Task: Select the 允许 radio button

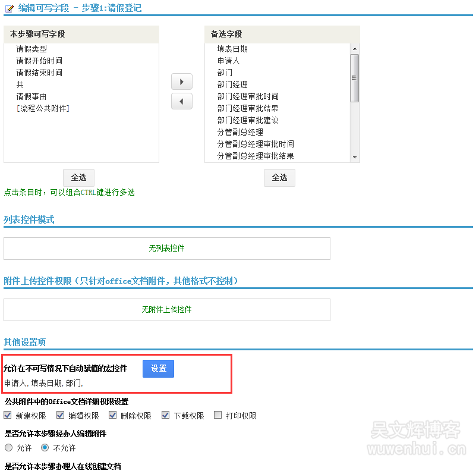Action: (x=8, y=447)
